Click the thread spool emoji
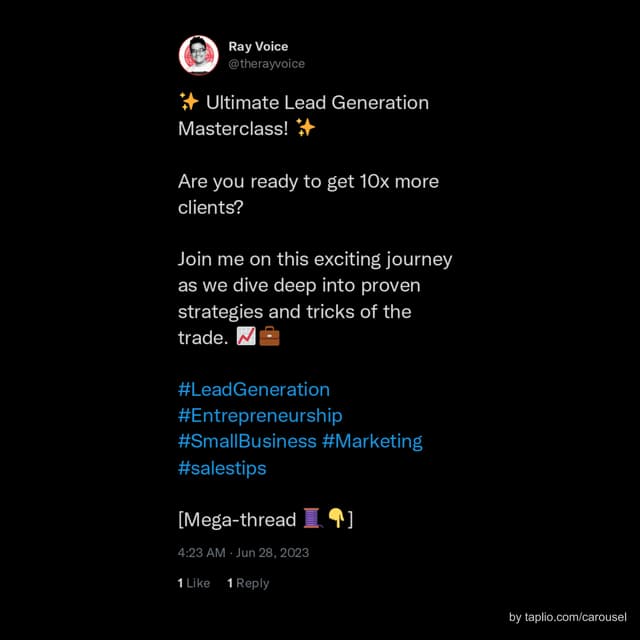The height and width of the screenshot is (640, 640). (x=312, y=519)
